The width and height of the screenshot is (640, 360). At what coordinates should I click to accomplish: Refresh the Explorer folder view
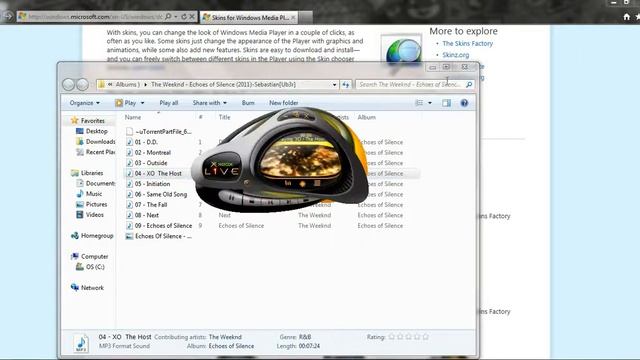tap(346, 84)
